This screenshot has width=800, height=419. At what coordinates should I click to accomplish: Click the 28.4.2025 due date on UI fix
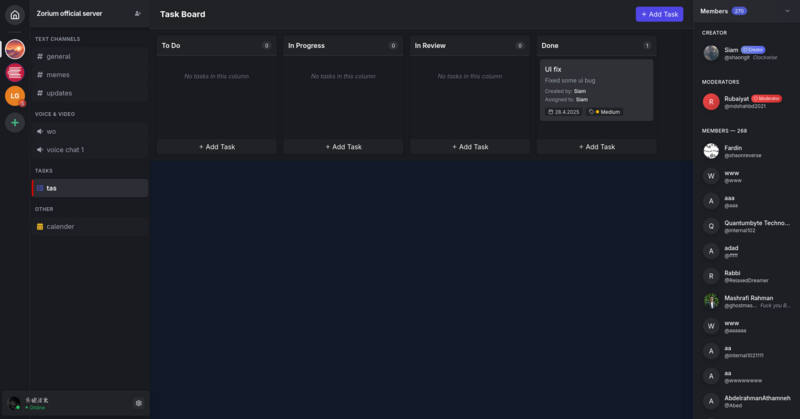point(564,112)
